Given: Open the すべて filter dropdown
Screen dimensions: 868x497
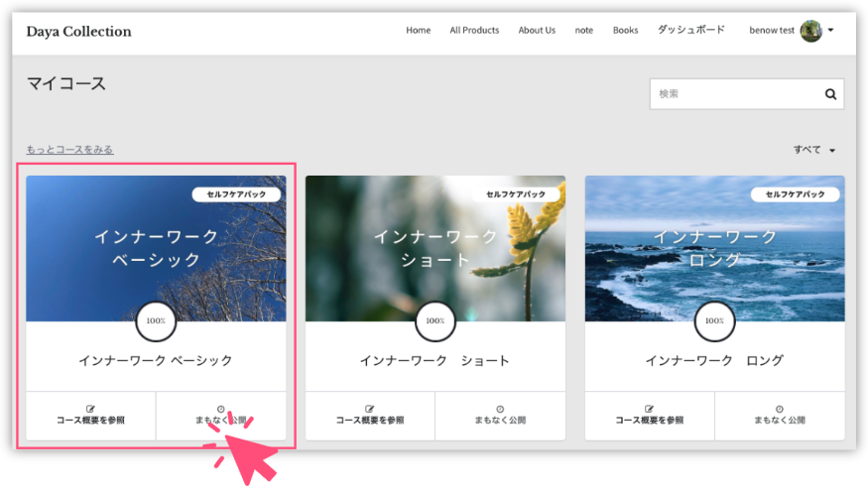Looking at the screenshot, I should 813,150.
